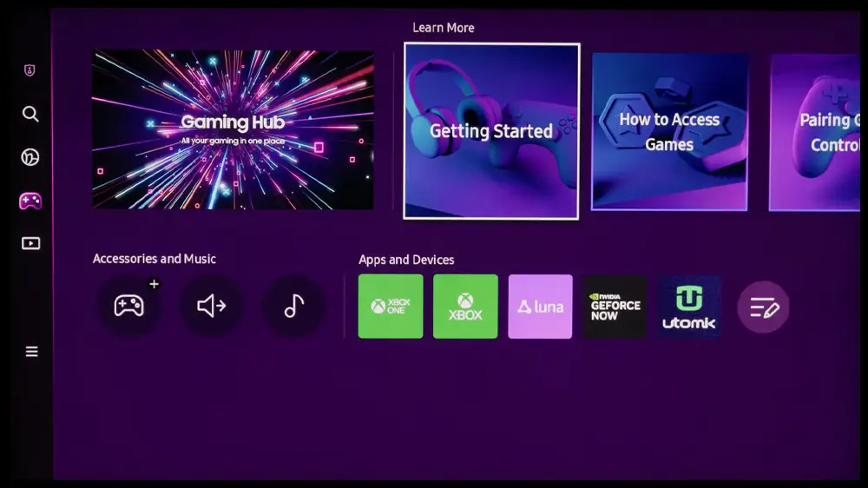Open the edit apps list button
The width and height of the screenshot is (868, 488).
[763, 307]
